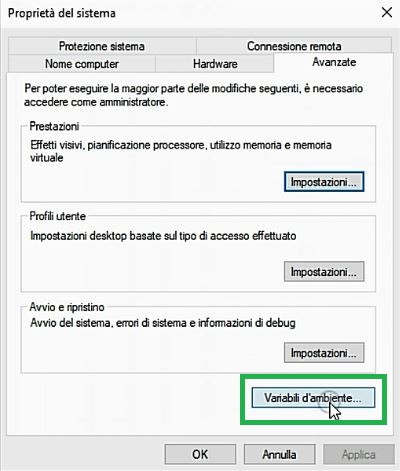Switch to the Protezione sistema tab
Image resolution: width=400 pixels, height=471 pixels.
point(102,46)
